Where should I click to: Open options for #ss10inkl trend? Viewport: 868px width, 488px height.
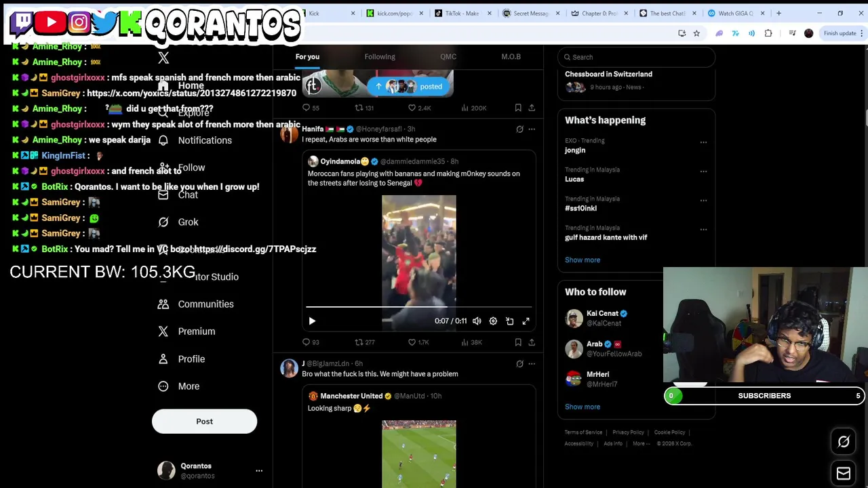click(x=703, y=201)
